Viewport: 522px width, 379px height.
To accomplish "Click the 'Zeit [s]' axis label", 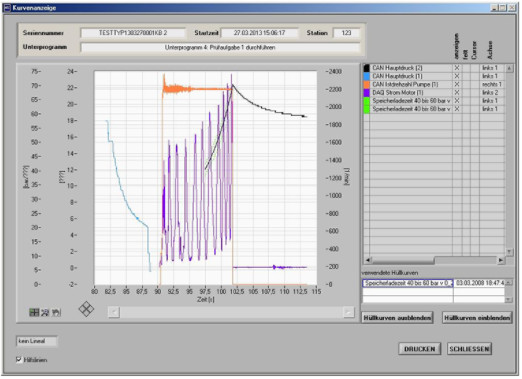I will coord(206,299).
